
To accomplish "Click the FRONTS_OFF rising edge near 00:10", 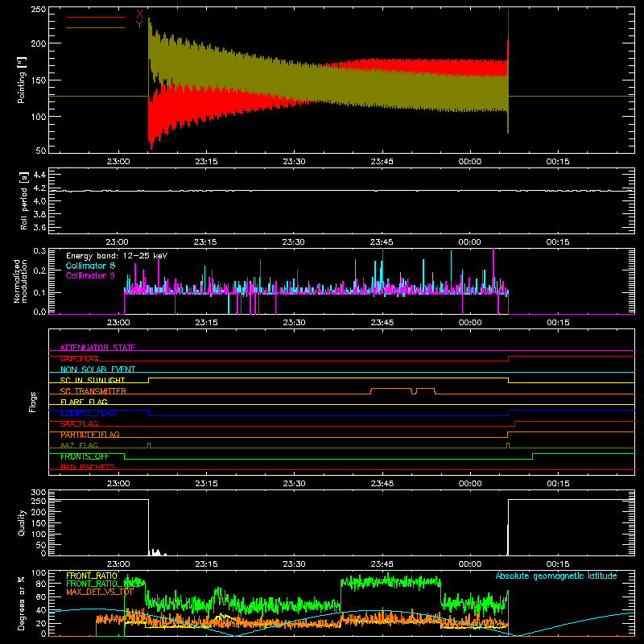I will (x=533, y=456).
